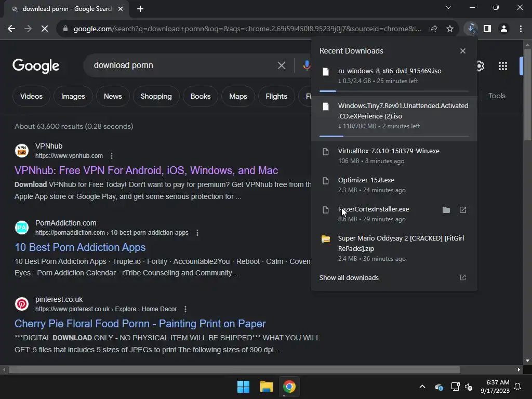This screenshot has height=399, width=532.
Task: Open the tab search chevron
Action: [x=448, y=7]
